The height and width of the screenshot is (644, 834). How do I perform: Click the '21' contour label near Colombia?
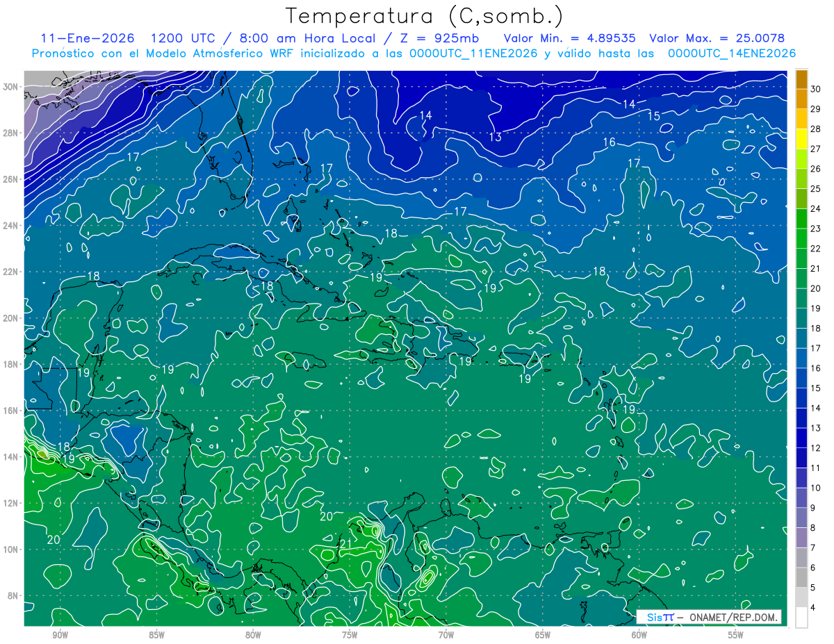(345, 543)
